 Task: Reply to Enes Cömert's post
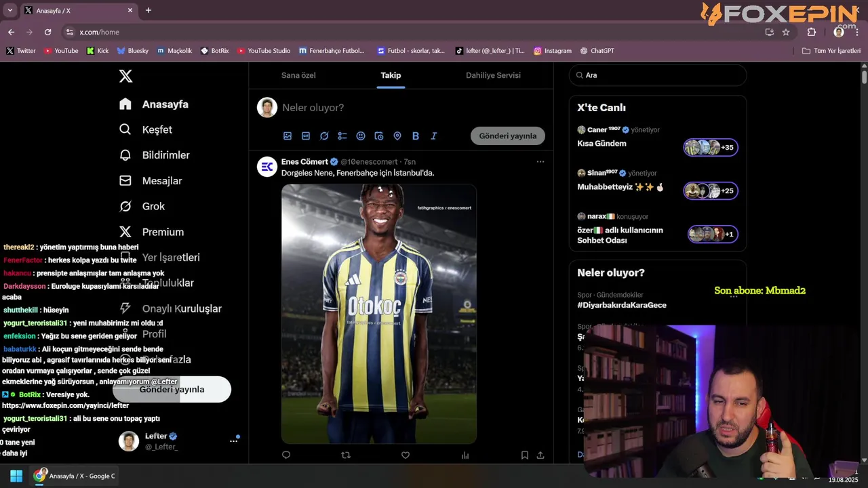286,455
